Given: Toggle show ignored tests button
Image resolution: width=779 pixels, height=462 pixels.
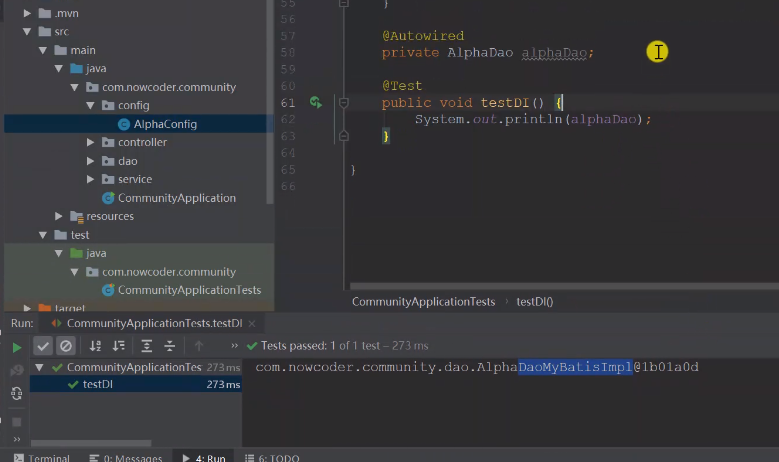Looking at the screenshot, I should 66,346.
